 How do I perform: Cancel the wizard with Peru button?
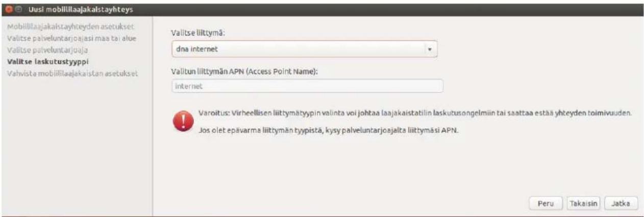pyautogui.click(x=546, y=203)
